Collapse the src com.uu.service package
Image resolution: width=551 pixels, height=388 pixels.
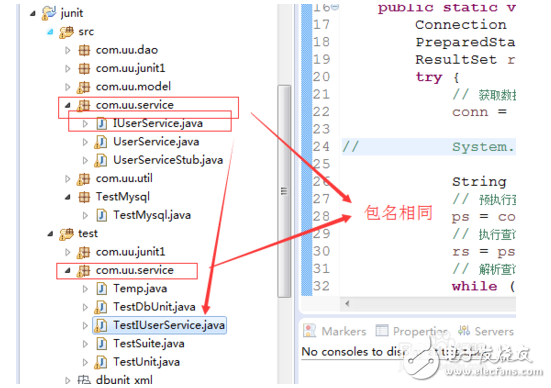[68, 105]
